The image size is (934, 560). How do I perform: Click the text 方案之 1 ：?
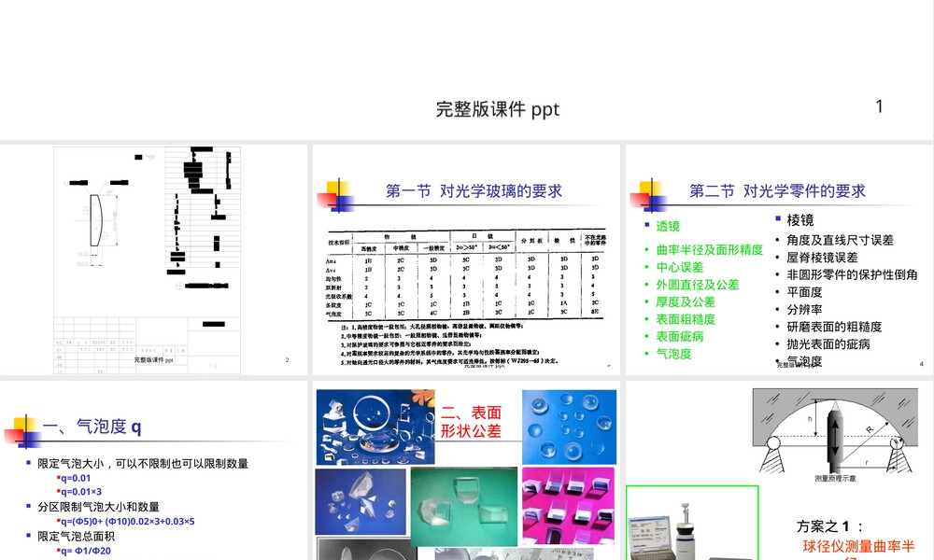tap(829, 526)
